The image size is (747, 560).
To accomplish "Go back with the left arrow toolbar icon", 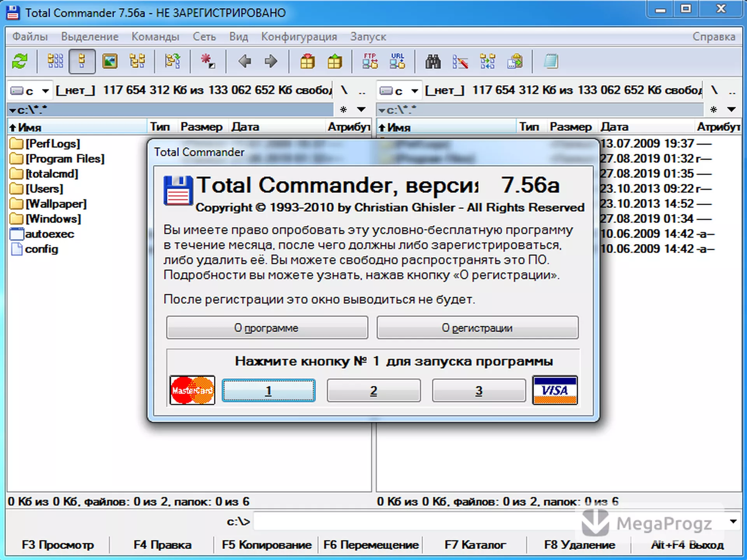I will click(x=244, y=61).
